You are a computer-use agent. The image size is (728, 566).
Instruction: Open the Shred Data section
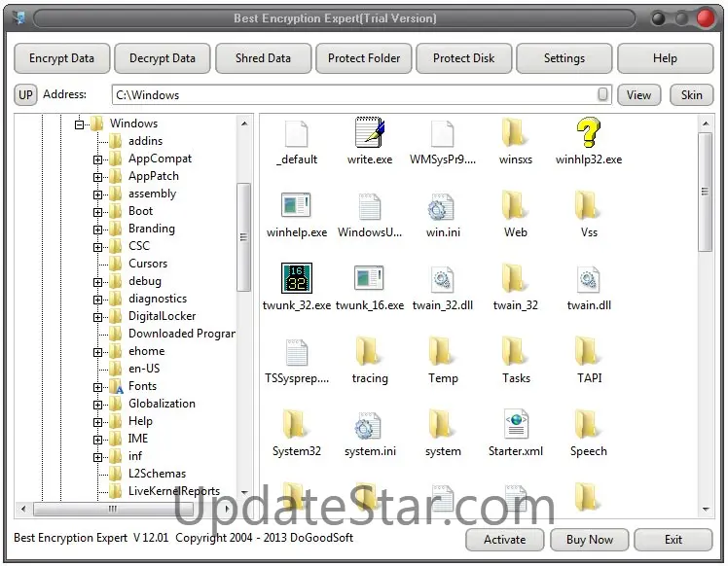[x=263, y=58]
